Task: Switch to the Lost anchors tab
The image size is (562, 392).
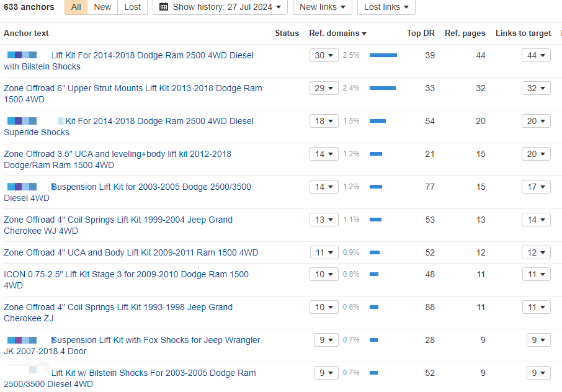Action: pos(132,7)
